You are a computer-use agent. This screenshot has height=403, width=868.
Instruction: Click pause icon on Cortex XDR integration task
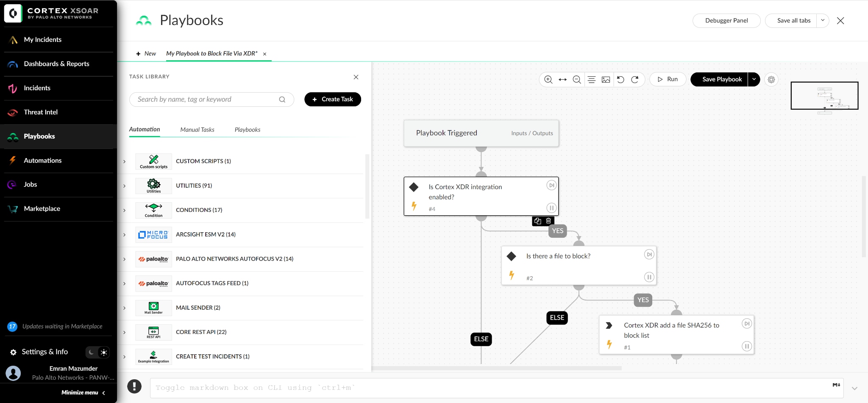[551, 208]
